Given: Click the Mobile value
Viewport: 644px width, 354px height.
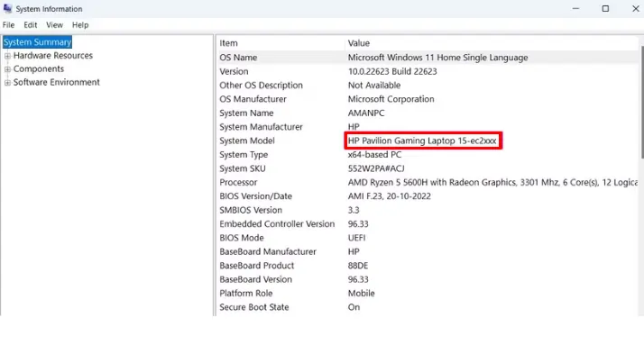Looking at the screenshot, I should [x=361, y=294].
